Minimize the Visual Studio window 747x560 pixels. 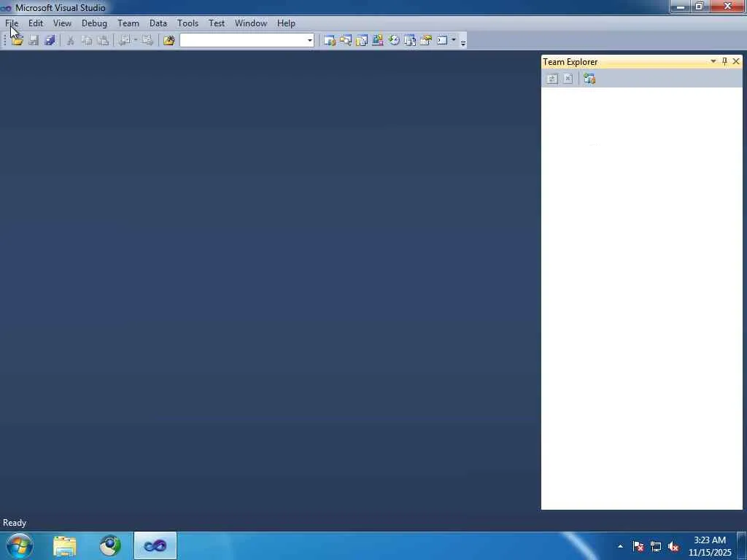pyautogui.click(x=680, y=6)
